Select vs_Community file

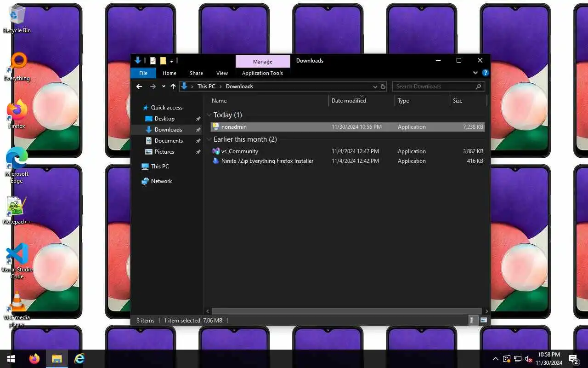coord(348,151)
